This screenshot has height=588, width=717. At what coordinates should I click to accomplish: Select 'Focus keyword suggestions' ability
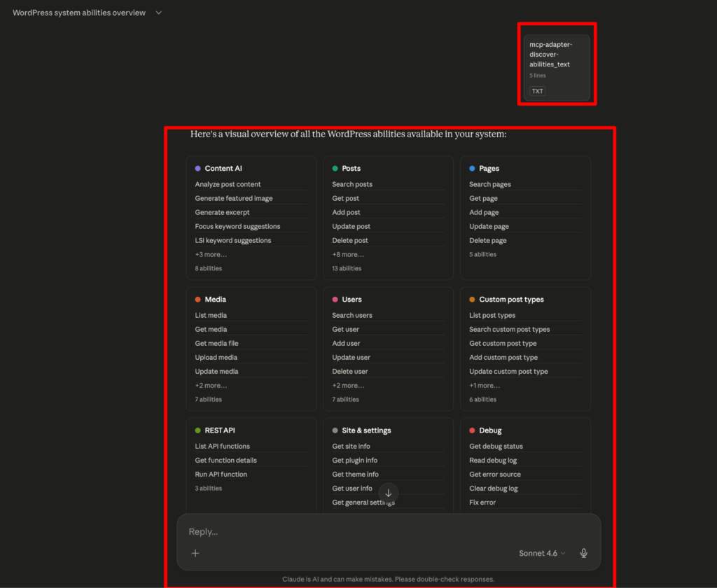pos(237,226)
